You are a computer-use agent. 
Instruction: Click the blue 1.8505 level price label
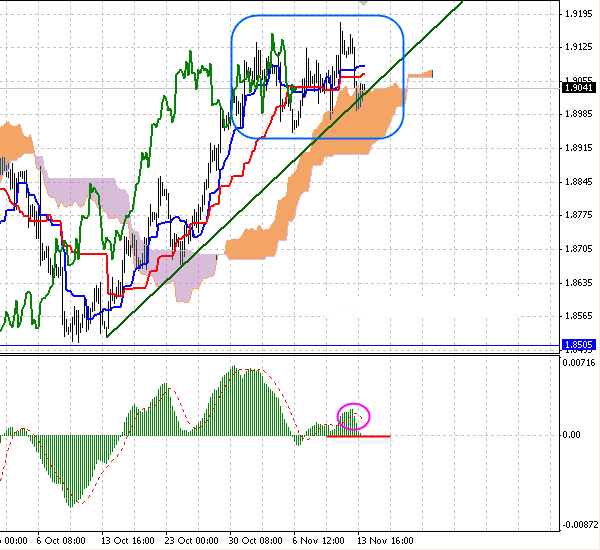pos(579,344)
